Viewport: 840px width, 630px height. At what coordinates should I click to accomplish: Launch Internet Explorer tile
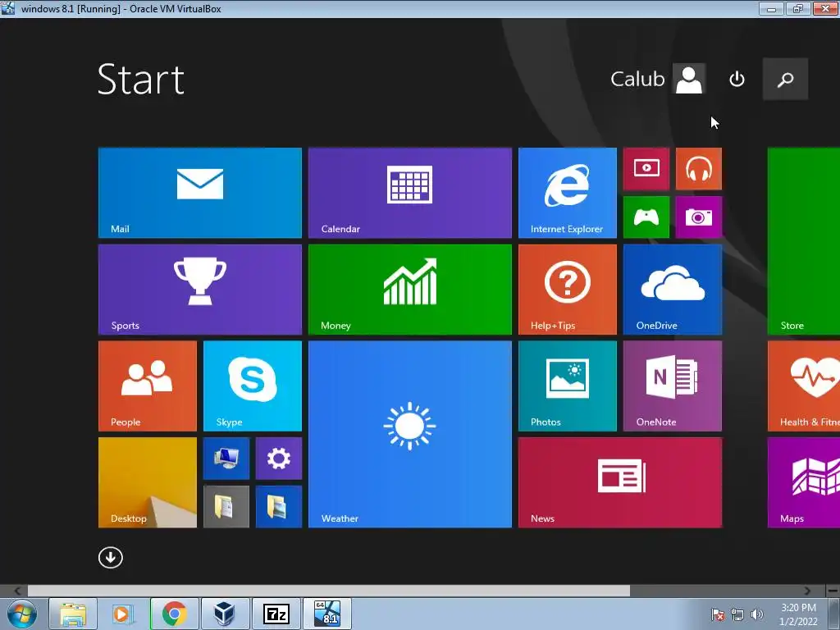(x=568, y=193)
